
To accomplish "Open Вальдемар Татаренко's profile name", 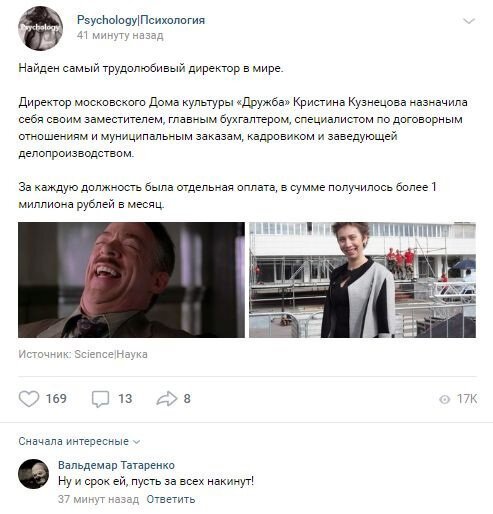I will pyautogui.click(x=116, y=465).
